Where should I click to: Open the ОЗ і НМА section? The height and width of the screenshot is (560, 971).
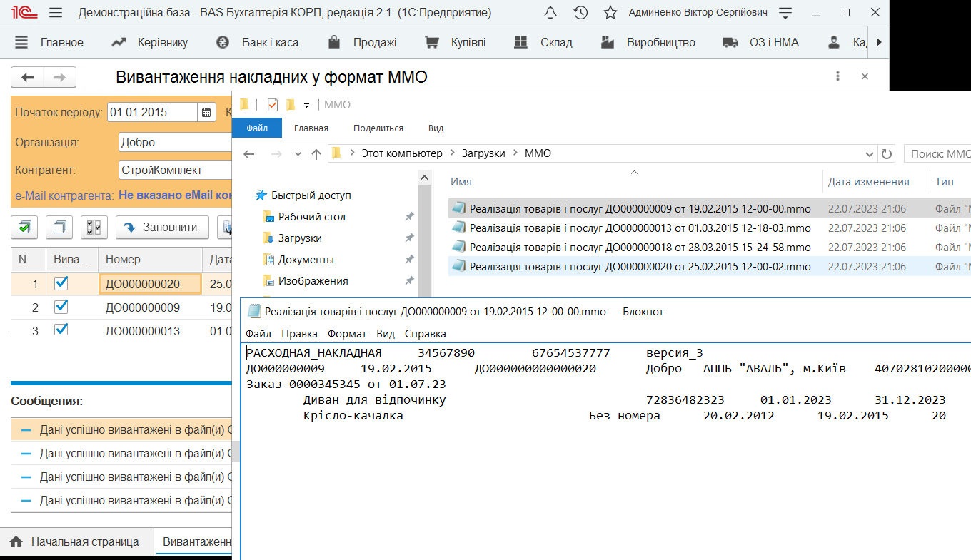click(x=761, y=42)
